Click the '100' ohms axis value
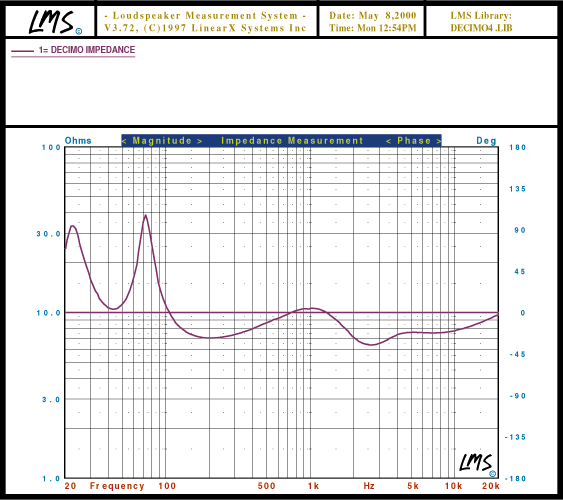This screenshot has height=500, width=563. coord(51,148)
